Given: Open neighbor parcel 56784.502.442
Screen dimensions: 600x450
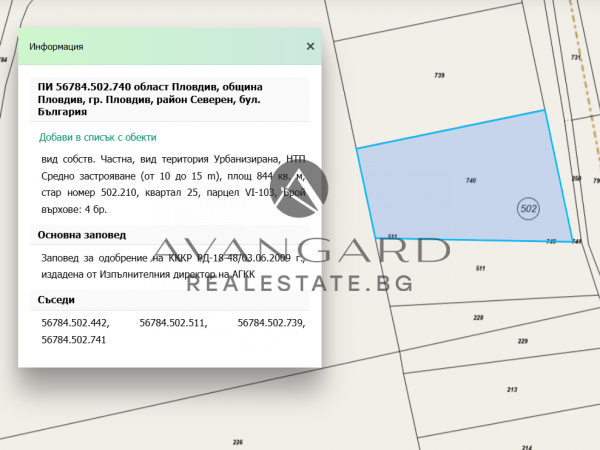Looking at the screenshot, I should pos(75,323).
